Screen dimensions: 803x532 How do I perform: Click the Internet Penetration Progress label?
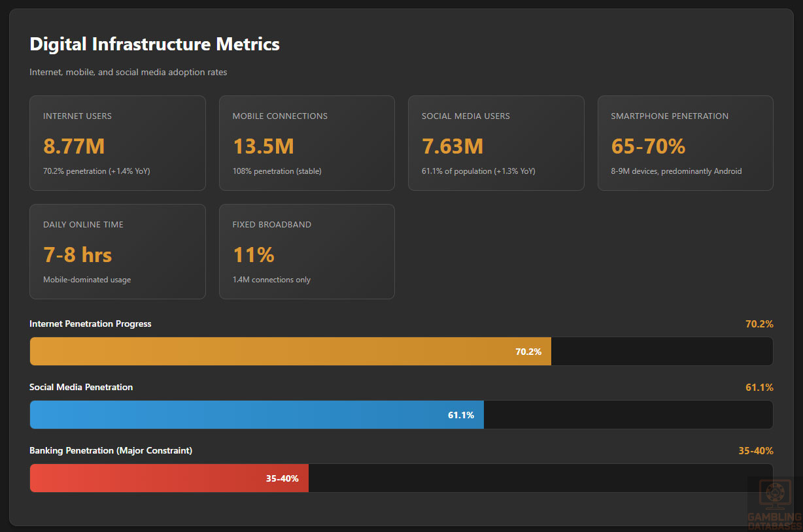coord(90,324)
